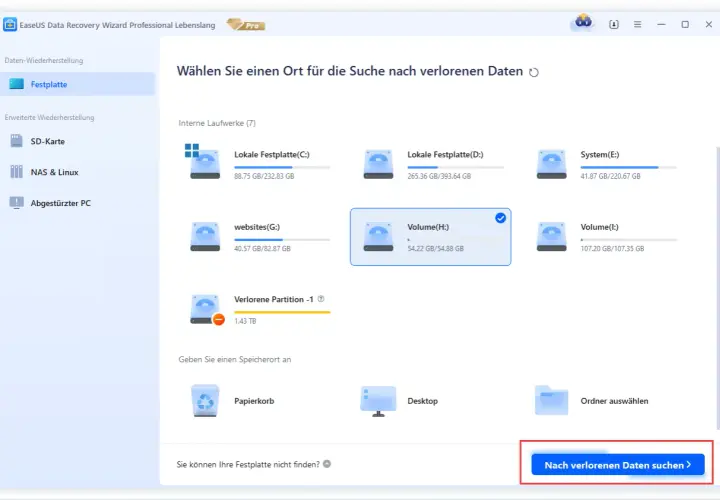Click the Verlorene Partition yellow usage bar

[282, 312]
